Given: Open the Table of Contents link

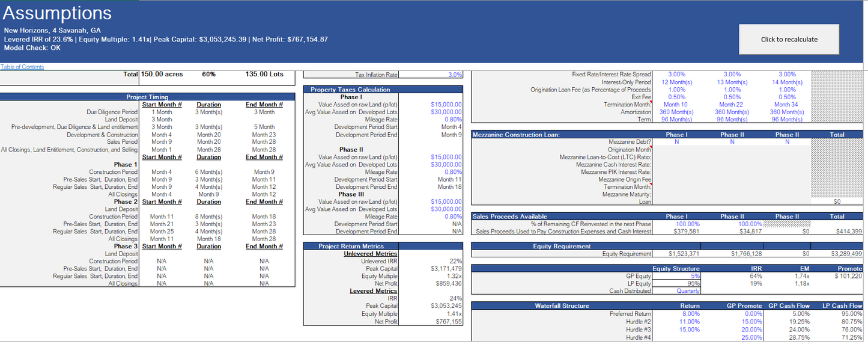Looking at the screenshot, I should pyautogui.click(x=22, y=67).
